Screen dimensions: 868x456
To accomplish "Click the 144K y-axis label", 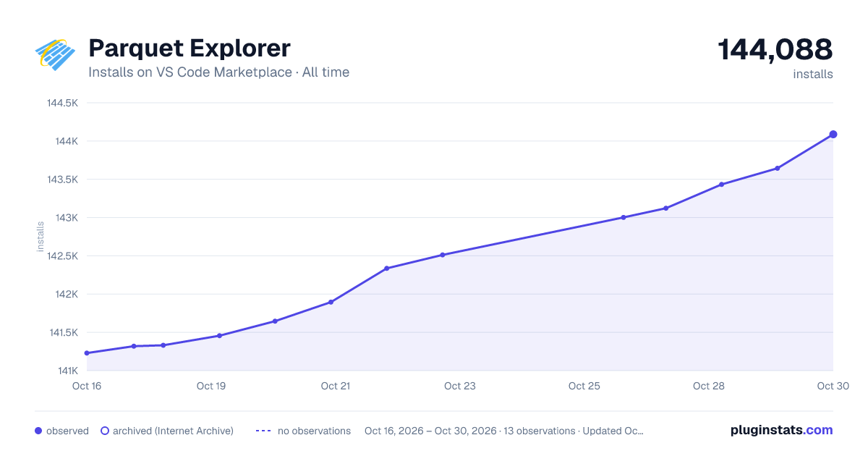I will [66, 141].
